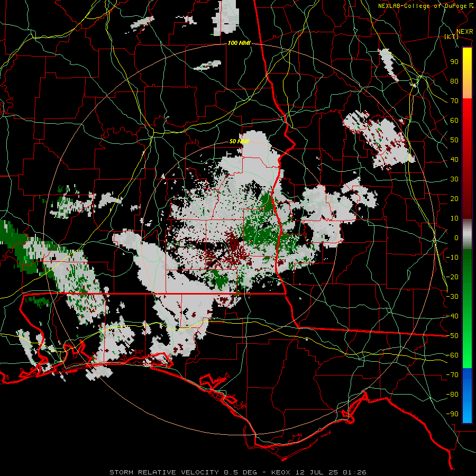Image resolution: width=476 pixels, height=476 pixels.
Task: Click the 90 value on velocity legend
Action: coord(454,62)
